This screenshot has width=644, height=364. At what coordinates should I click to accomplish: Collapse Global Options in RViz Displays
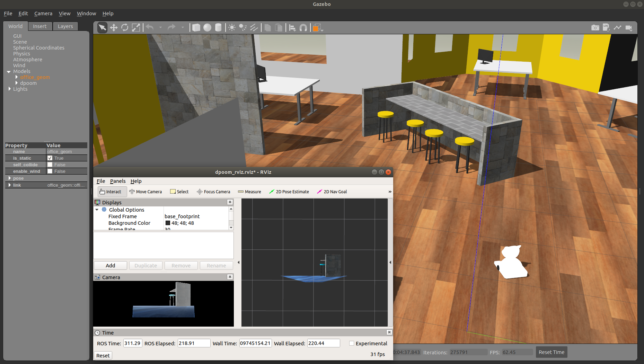97,210
